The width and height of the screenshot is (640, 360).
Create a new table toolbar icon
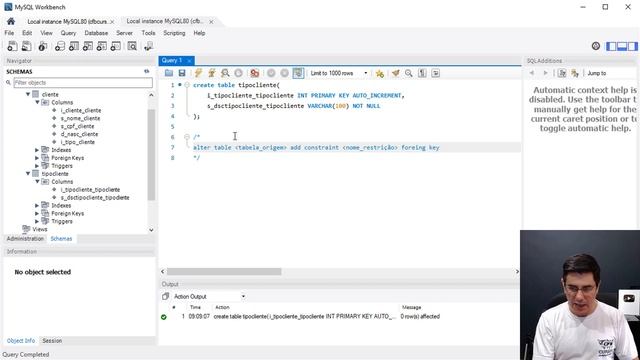(x=74, y=46)
